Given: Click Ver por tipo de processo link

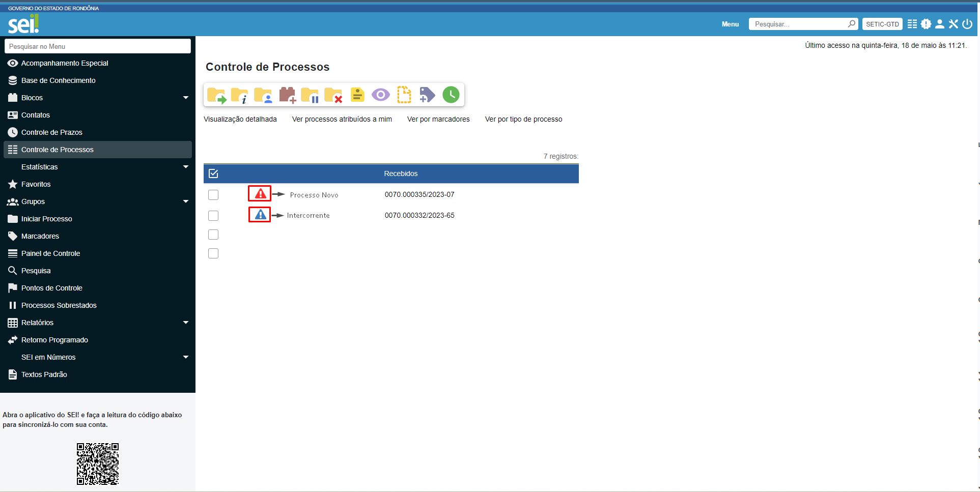Looking at the screenshot, I should pos(523,119).
